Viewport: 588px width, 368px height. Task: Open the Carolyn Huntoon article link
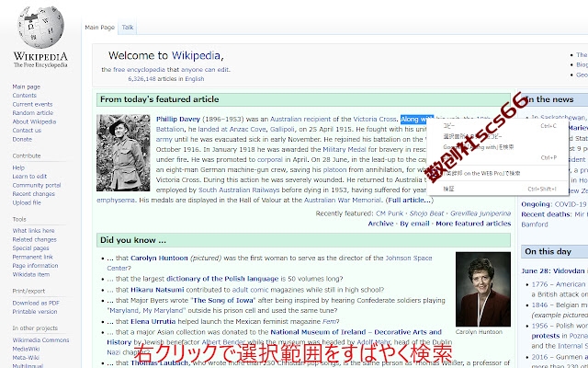point(159,258)
